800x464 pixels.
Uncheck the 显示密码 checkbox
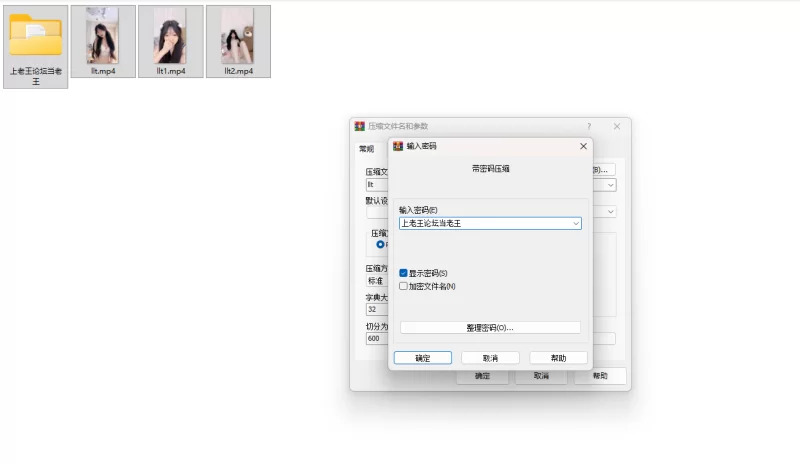point(403,273)
